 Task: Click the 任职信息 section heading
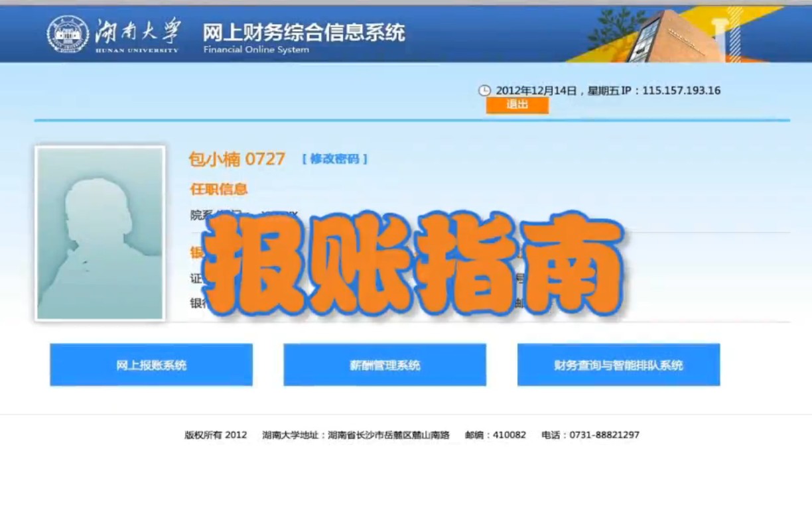pos(219,189)
